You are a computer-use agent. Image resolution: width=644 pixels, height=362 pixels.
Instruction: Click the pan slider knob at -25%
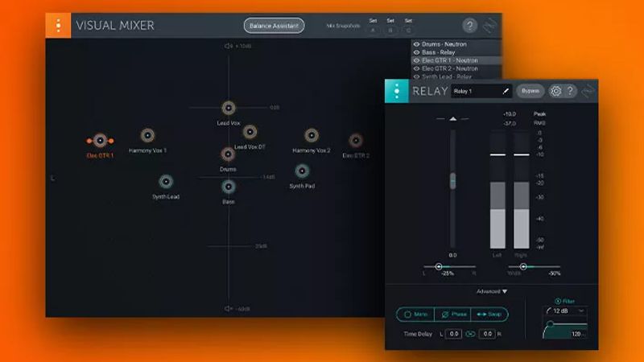coord(438,267)
